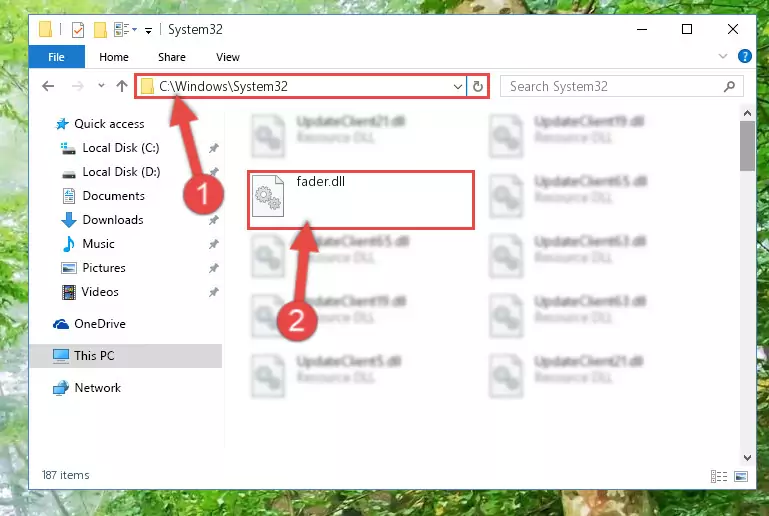Image resolution: width=769 pixels, height=516 pixels.
Task: Click the magnifier search icon
Action: tap(729, 87)
